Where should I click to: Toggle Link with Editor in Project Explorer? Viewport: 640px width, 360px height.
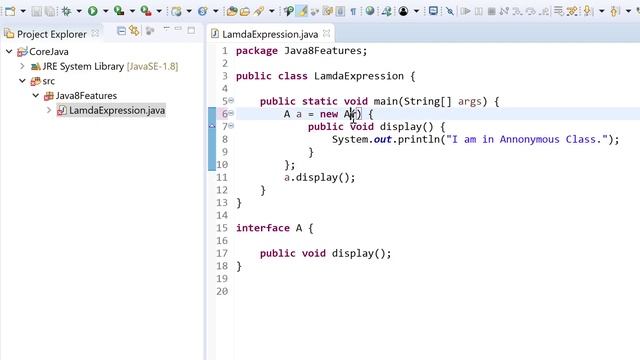point(134,31)
